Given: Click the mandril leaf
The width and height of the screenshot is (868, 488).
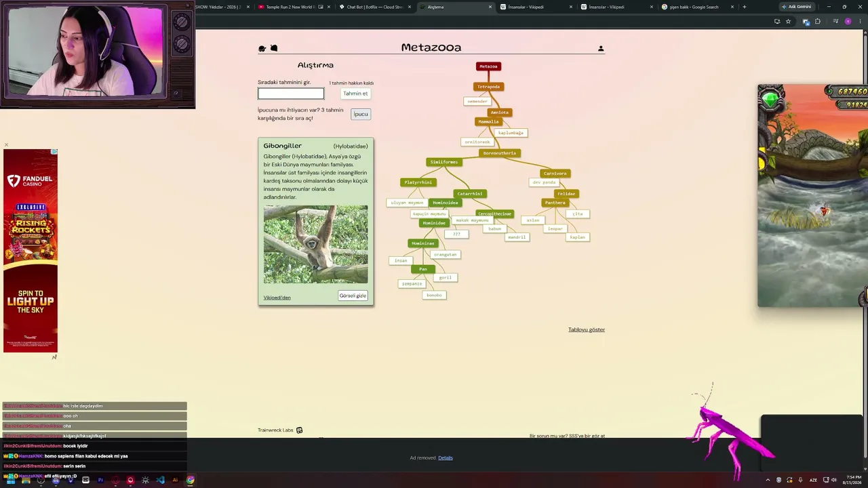Looking at the screenshot, I should coord(517,237).
